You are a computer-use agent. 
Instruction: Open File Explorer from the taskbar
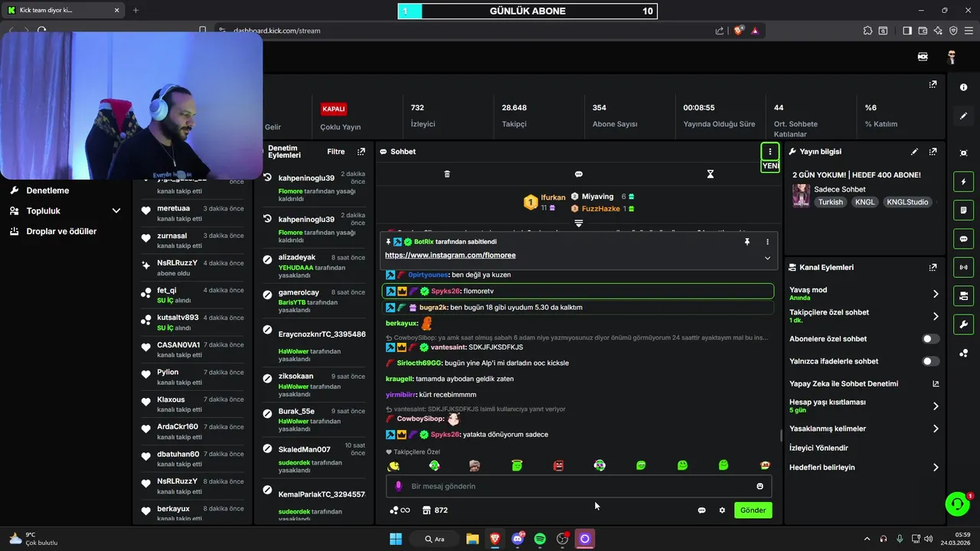(472, 539)
